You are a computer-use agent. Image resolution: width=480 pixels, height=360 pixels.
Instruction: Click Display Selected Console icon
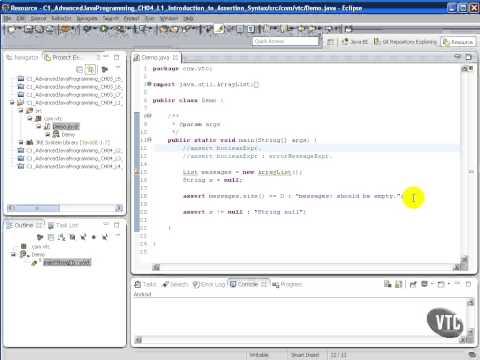pos(425,284)
